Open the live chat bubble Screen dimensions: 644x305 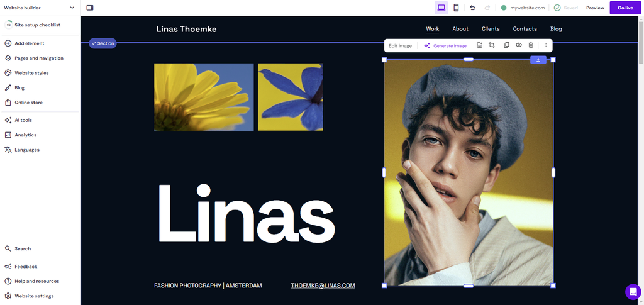pyautogui.click(x=633, y=292)
